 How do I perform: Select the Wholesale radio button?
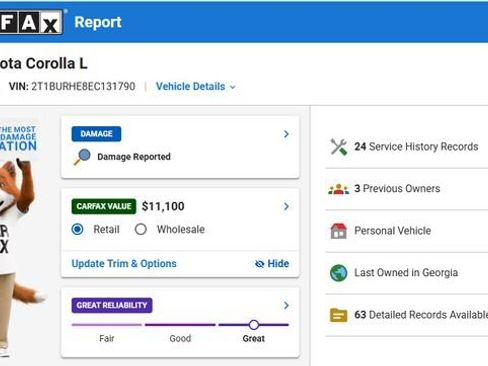141,229
